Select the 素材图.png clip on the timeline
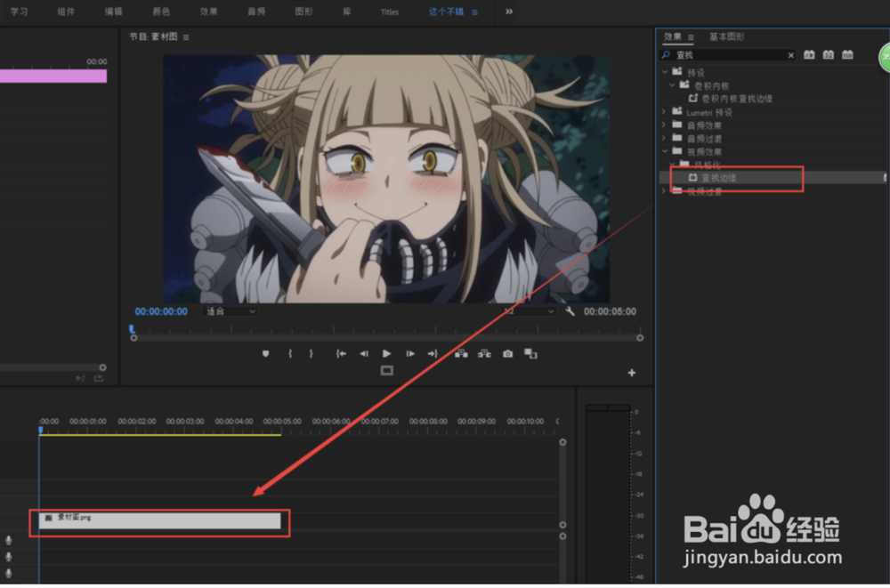Viewport: 890px width, 588px height. click(159, 520)
